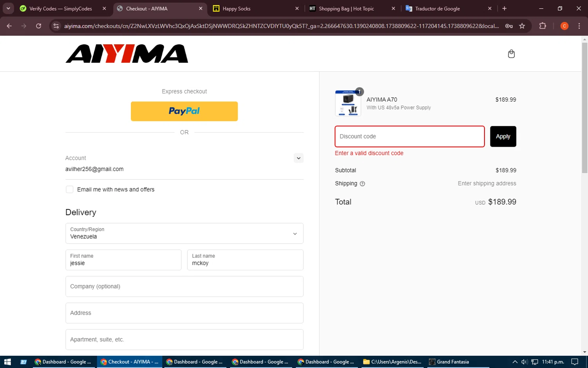Click the Last name field
The height and width of the screenshot is (368, 588).
pos(245,260)
